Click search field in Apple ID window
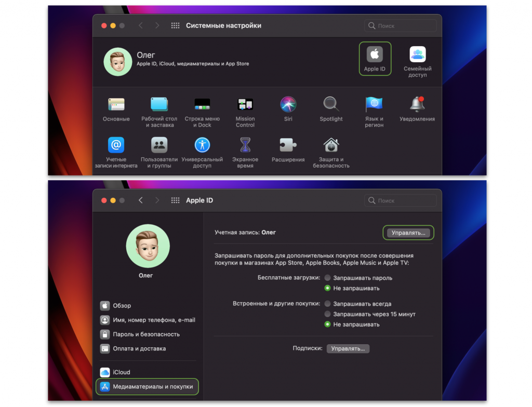532x407 pixels. [x=401, y=201]
